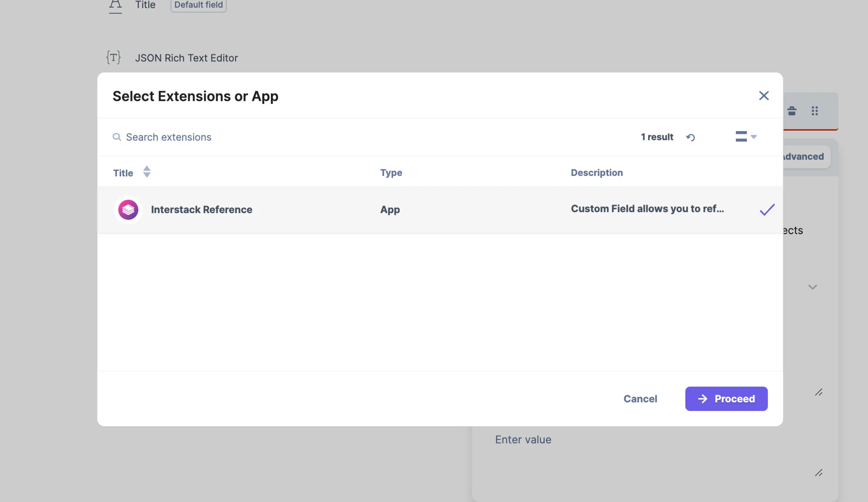Screen dimensions: 868x502
Task: Sort the list by Title column arrows
Action: point(147,172)
